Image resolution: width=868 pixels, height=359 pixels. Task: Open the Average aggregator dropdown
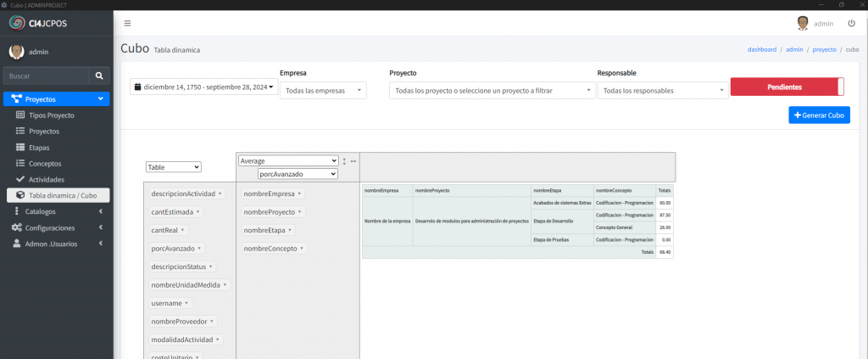(x=287, y=160)
